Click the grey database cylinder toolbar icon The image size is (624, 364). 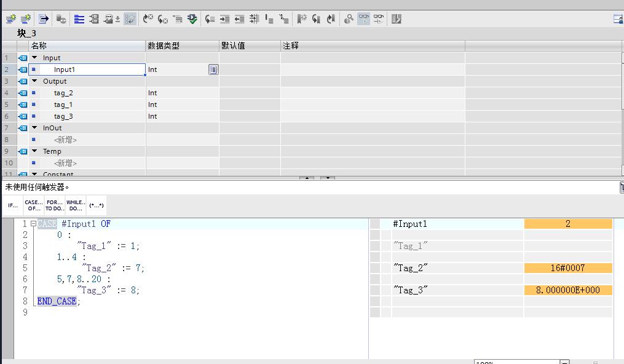tap(61, 18)
